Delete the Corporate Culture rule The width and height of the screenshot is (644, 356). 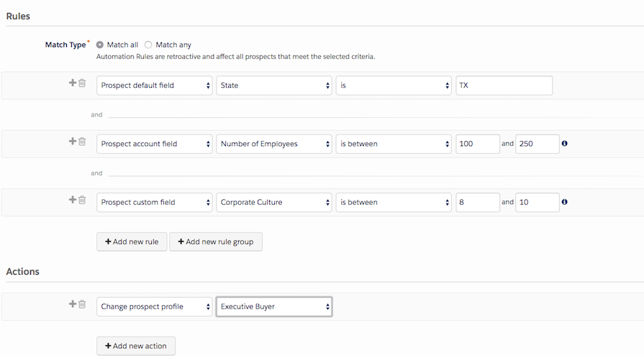click(x=82, y=199)
